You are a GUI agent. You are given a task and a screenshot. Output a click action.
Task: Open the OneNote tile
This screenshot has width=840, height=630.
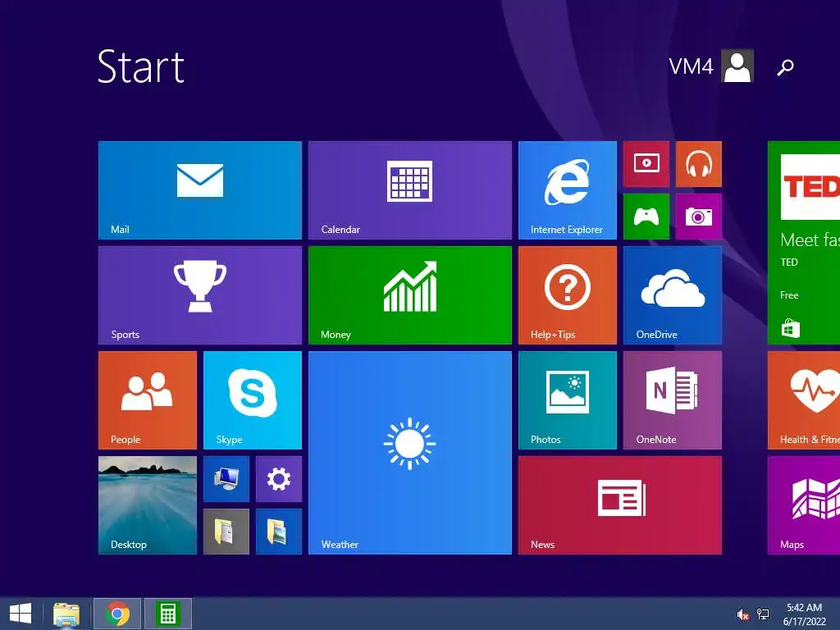(673, 400)
